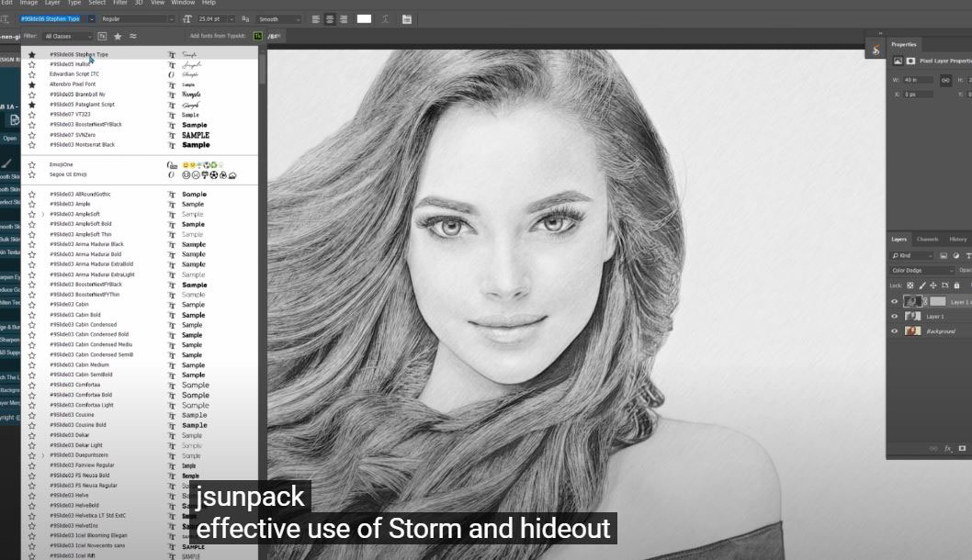Viewport: 972px width, 560px height.
Task: Click the green Typekit add fonts icon
Action: pyautogui.click(x=257, y=36)
